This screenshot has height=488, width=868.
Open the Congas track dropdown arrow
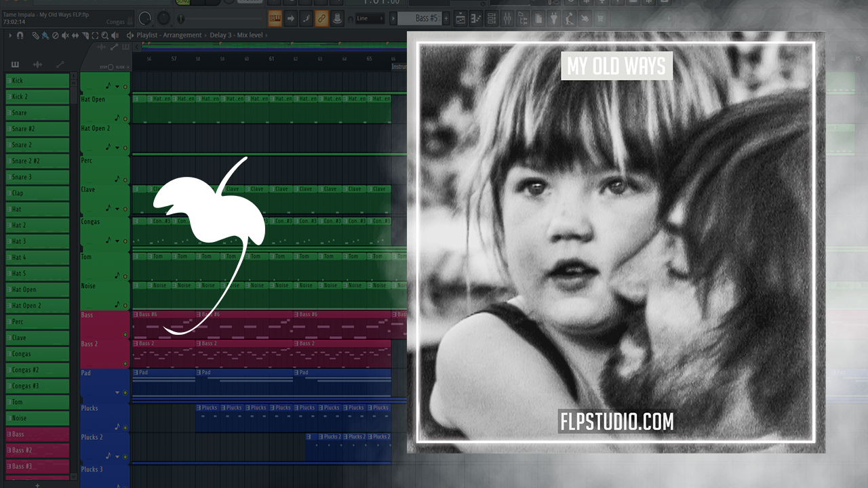pos(117,241)
